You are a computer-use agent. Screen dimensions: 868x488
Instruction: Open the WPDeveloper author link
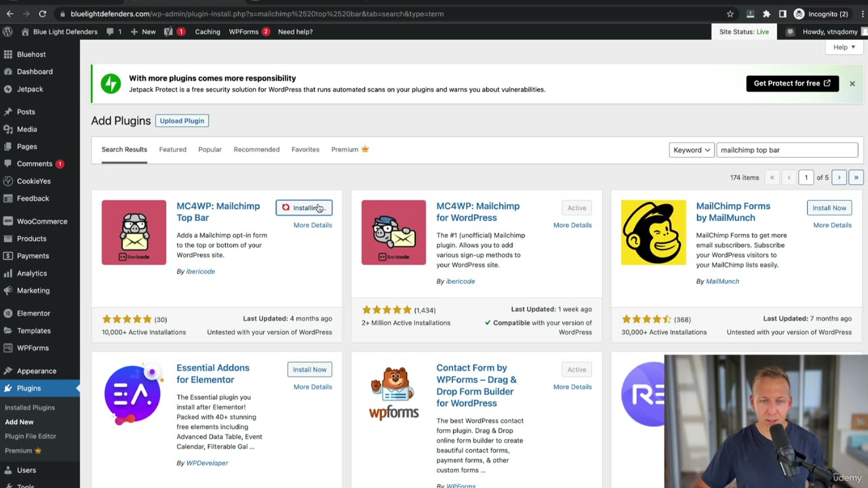207,463
